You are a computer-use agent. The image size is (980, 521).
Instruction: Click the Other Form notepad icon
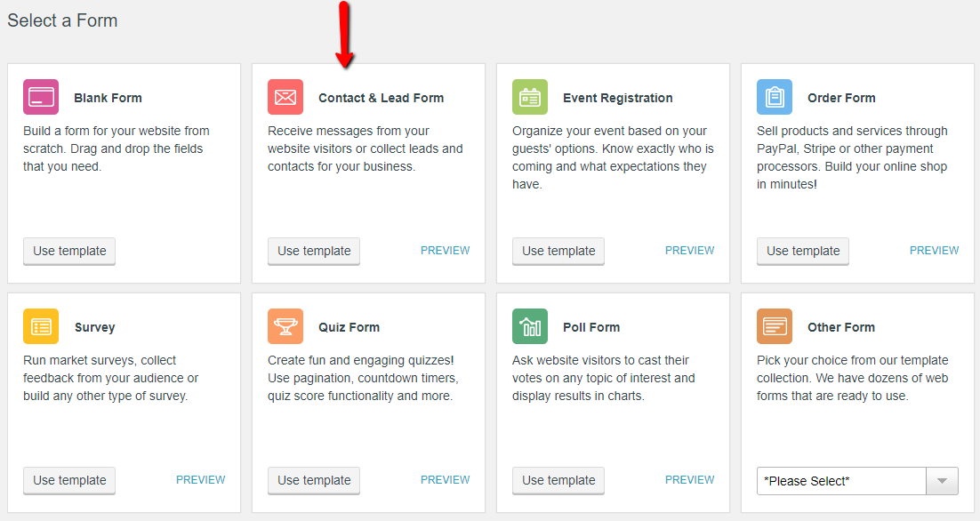[x=775, y=327]
